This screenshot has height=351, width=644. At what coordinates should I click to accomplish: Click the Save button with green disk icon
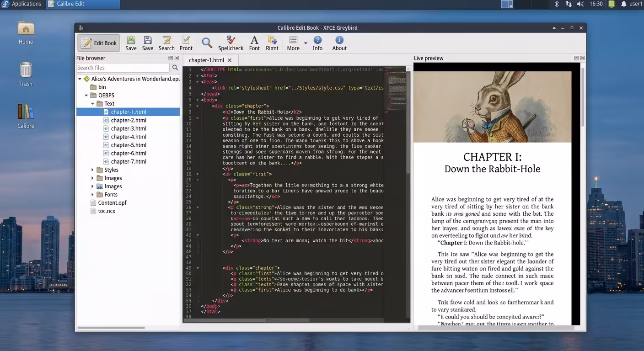pos(131,43)
